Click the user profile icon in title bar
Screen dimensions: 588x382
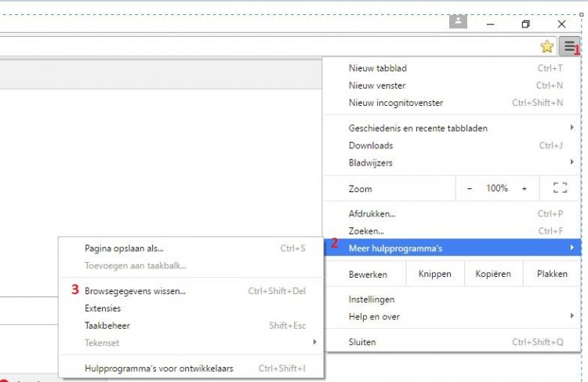(458, 21)
